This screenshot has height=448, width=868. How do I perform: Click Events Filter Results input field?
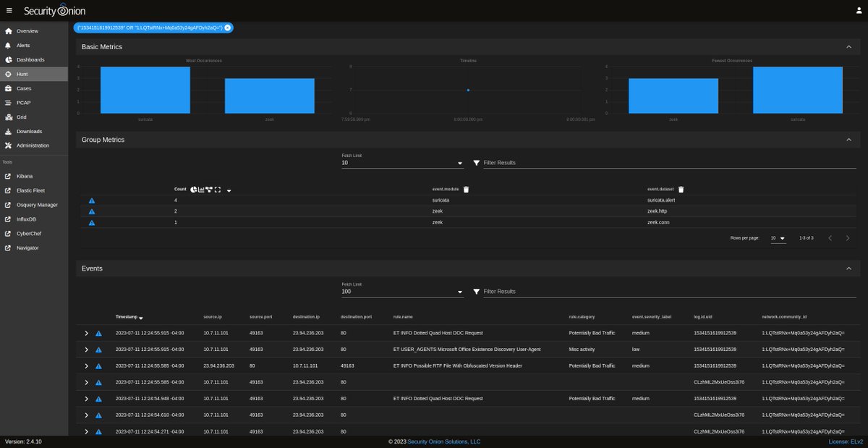point(669,292)
